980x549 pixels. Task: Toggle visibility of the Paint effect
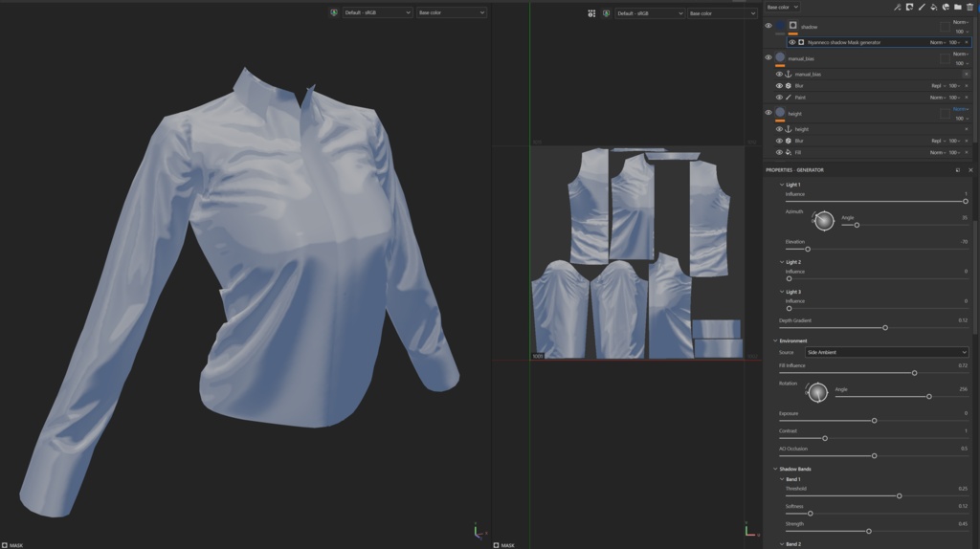(x=779, y=98)
